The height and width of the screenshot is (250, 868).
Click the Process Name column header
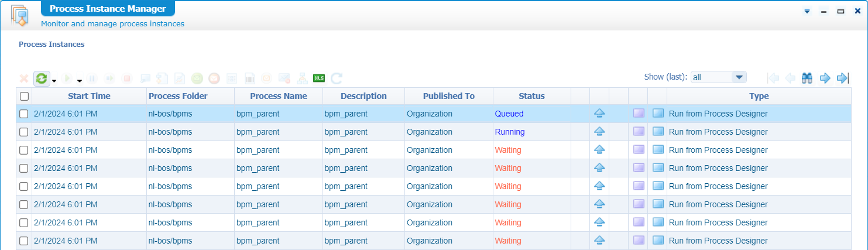tap(278, 96)
